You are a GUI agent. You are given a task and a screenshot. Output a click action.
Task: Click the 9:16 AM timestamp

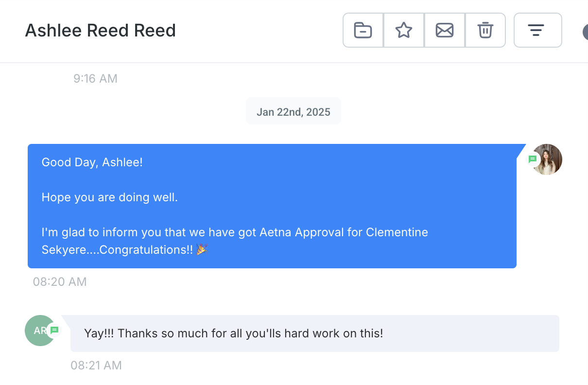[x=95, y=78]
